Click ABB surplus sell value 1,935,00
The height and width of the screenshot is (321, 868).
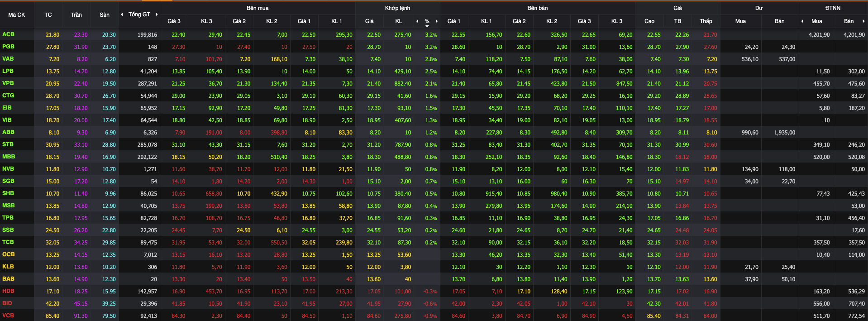click(x=784, y=133)
